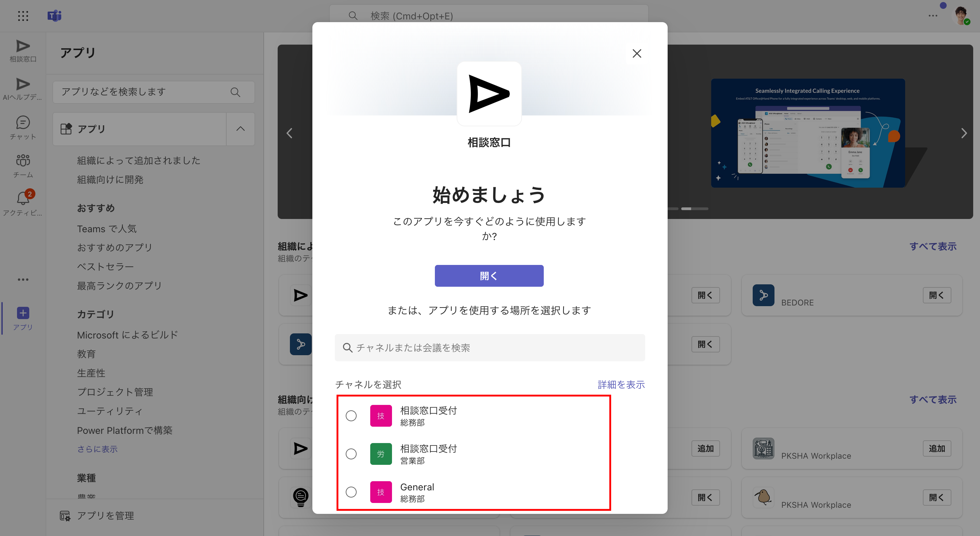
Task: Open Power Platformで構築 category
Action: tap(125, 430)
